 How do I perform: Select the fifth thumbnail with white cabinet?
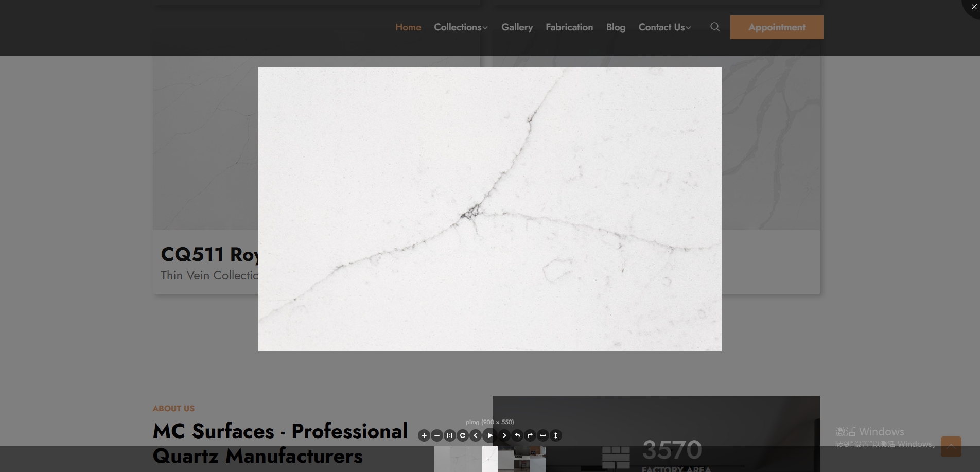(x=506, y=459)
